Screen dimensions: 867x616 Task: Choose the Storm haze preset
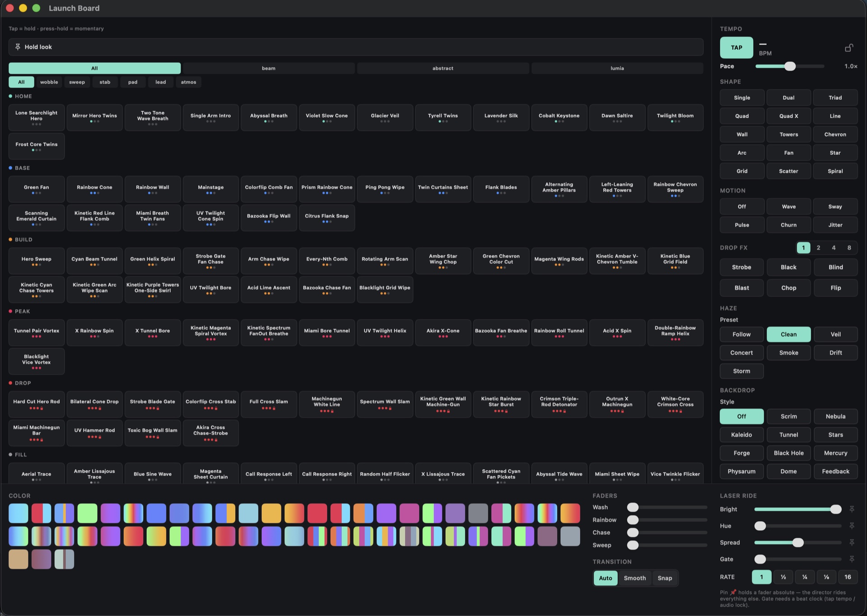[x=741, y=371]
